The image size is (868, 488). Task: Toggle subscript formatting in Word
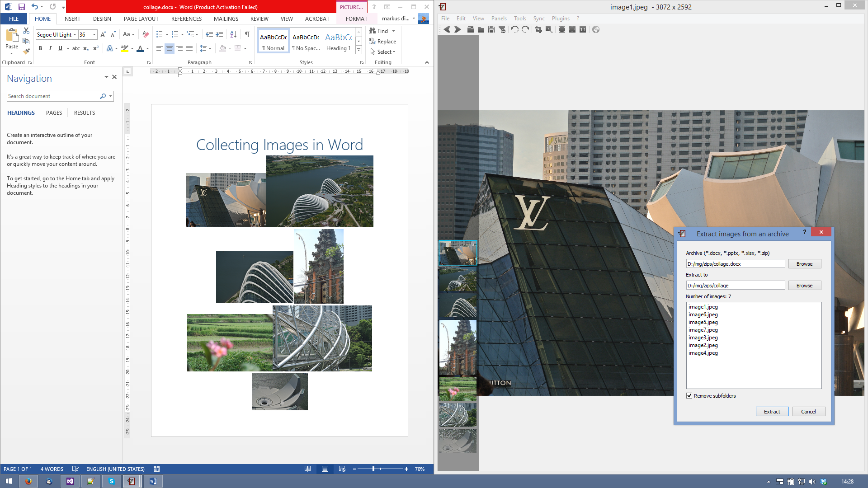pyautogui.click(x=86, y=48)
